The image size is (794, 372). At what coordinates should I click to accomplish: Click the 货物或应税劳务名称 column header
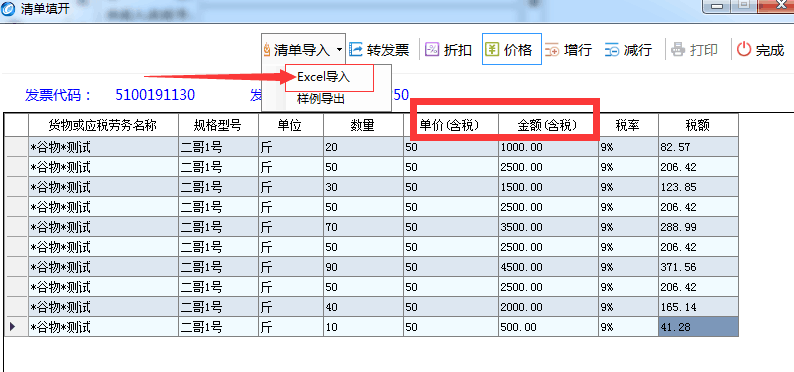coord(103,125)
